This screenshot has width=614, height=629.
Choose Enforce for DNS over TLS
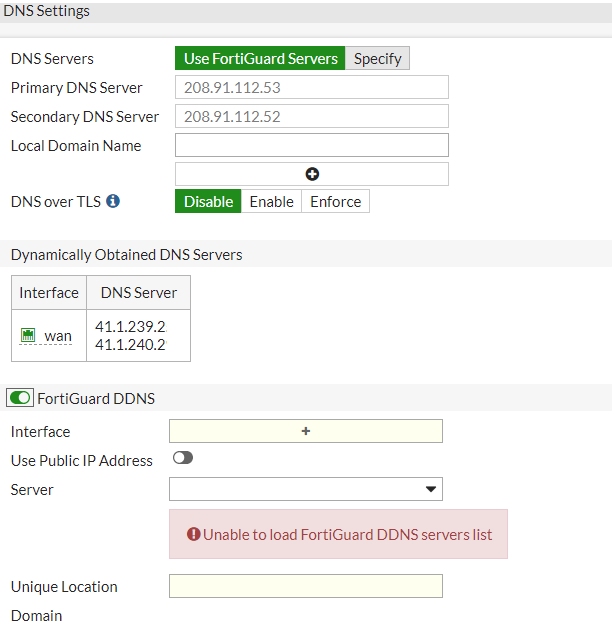click(x=335, y=201)
